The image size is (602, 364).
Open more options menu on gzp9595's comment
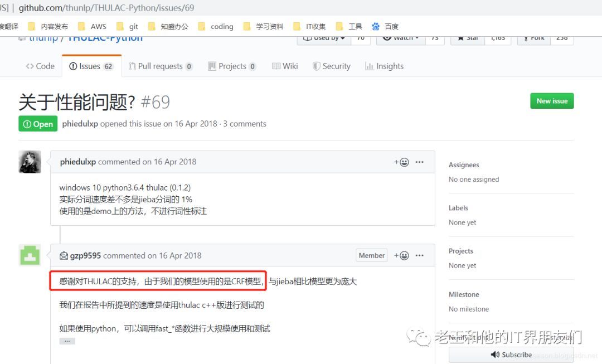420,256
